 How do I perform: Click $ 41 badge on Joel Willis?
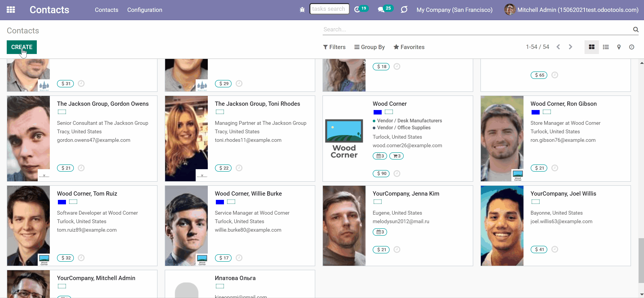click(x=539, y=249)
